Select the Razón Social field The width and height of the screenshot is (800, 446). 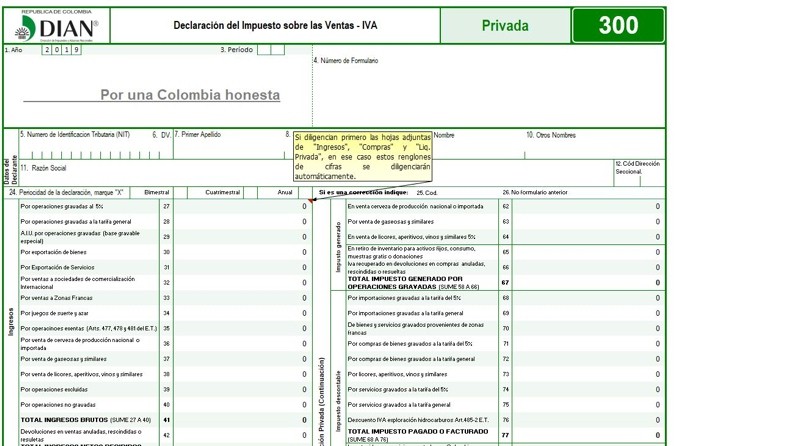point(150,174)
